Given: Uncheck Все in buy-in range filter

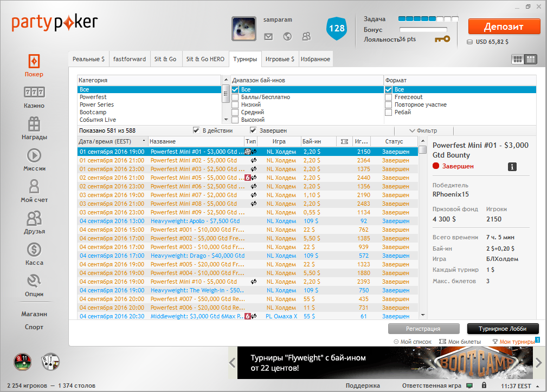Looking at the screenshot, I should (235, 89).
